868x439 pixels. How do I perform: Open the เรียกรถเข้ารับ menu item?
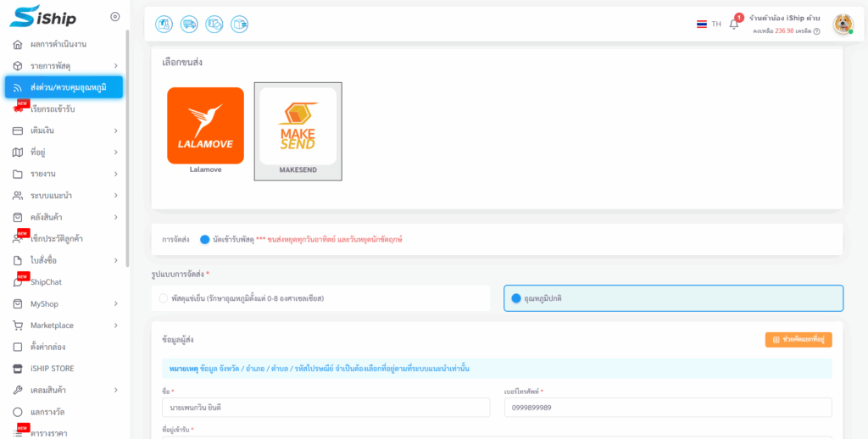[x=53, y=109]
